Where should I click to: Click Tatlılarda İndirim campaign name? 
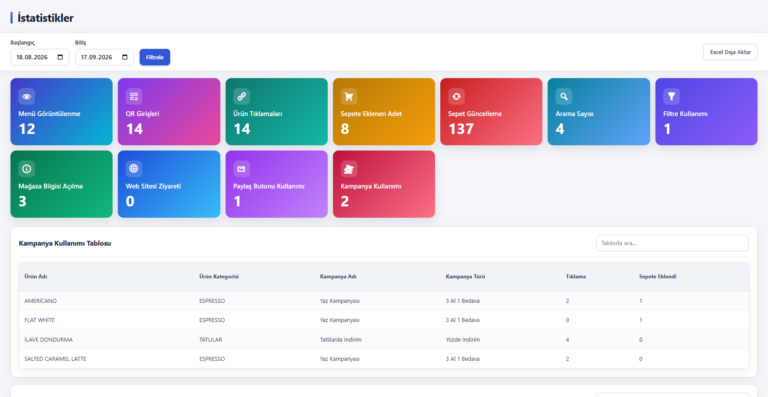[340, 340]
